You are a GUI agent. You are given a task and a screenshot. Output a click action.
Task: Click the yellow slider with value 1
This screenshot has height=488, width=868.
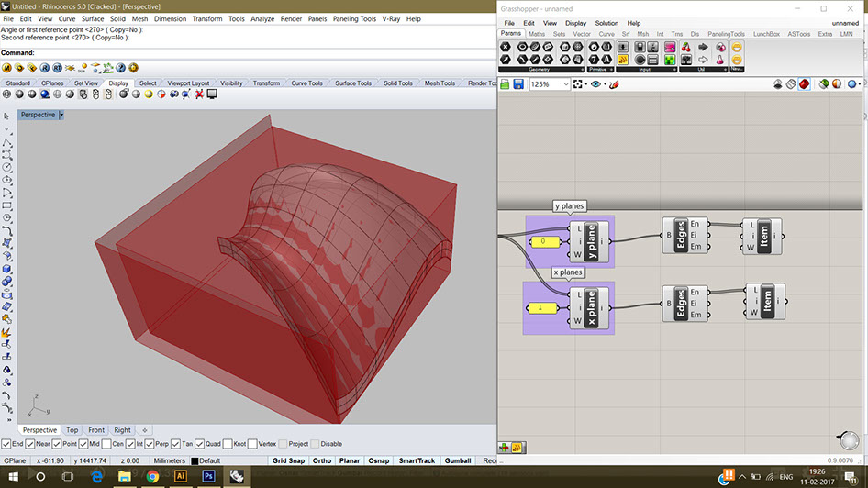coord(542,307)
